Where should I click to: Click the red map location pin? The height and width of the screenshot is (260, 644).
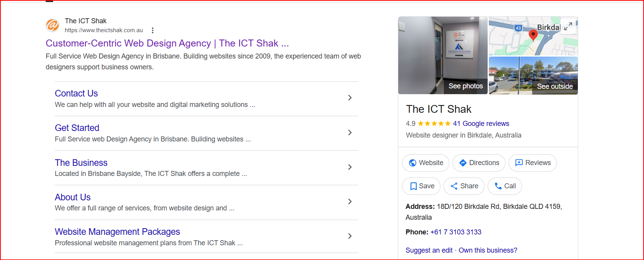pos(533,35)
